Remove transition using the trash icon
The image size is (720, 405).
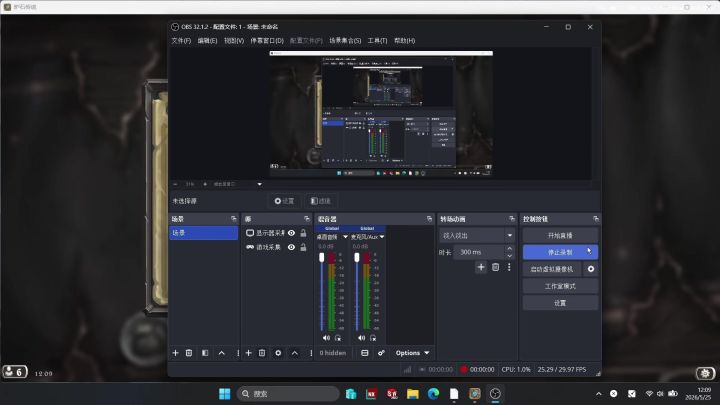495,267
